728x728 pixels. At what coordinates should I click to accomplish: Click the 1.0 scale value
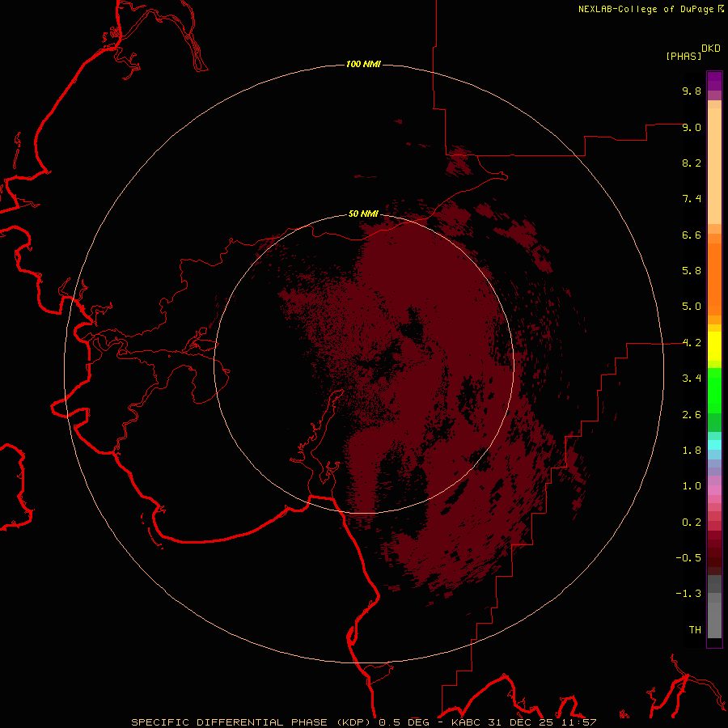[x=692, y=486]
